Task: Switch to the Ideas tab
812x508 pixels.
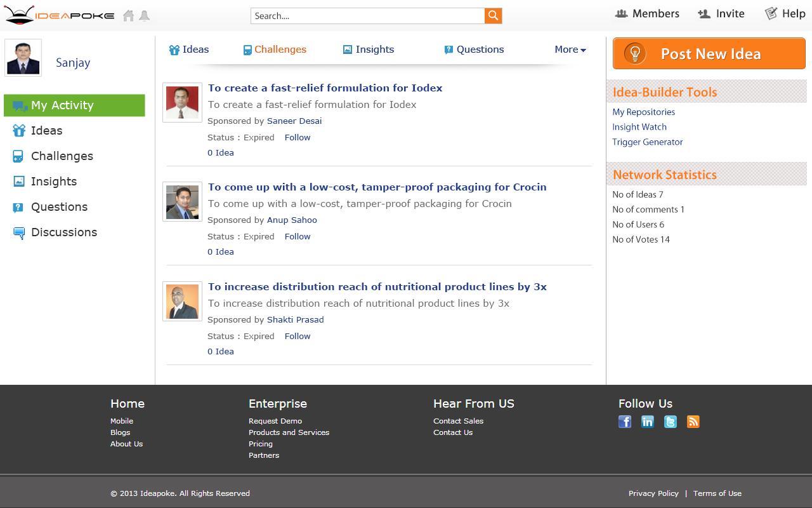Action: (x=189, y=50)
